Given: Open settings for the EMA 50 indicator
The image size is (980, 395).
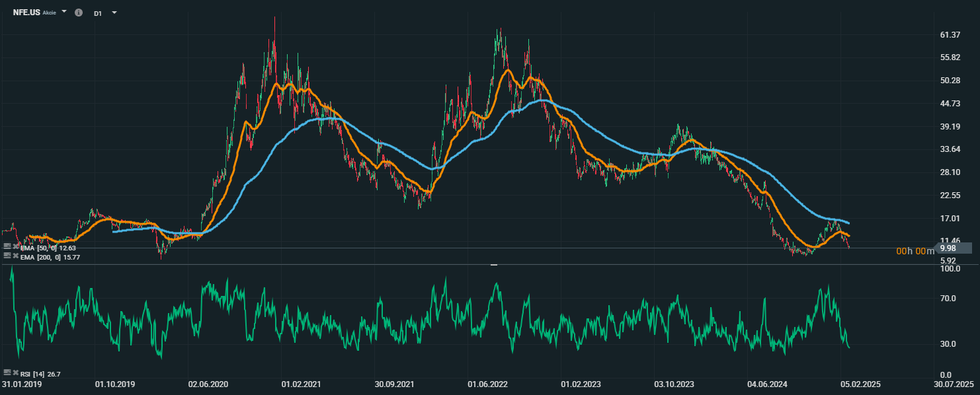Looking at the screenshot, I should 7,246.
